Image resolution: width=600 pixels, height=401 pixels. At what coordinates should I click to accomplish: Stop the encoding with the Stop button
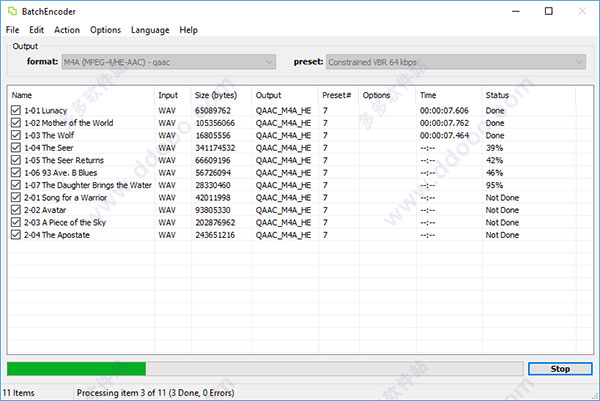click(560, 369)
